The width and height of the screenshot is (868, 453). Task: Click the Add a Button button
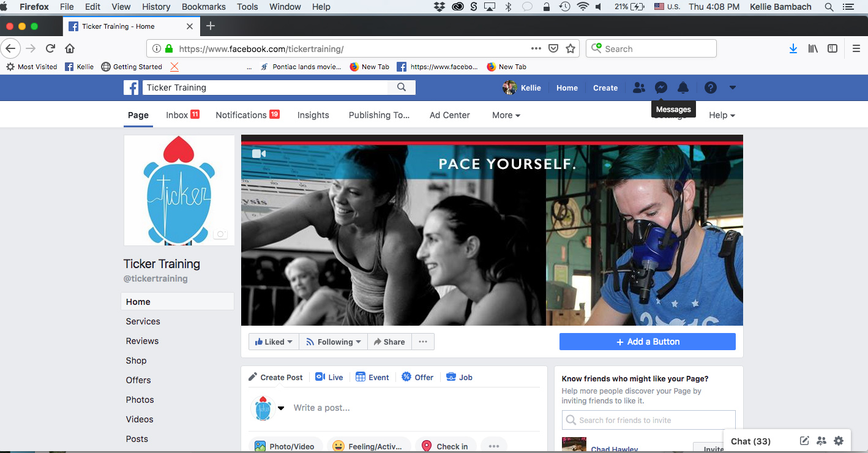(648, 342)
